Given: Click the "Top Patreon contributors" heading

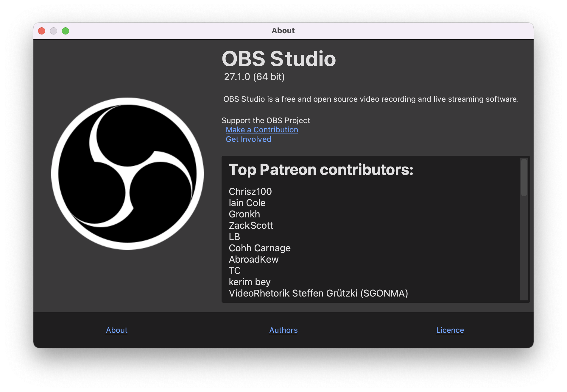Looking at the screenshot, I should click(x=321, y=170).
